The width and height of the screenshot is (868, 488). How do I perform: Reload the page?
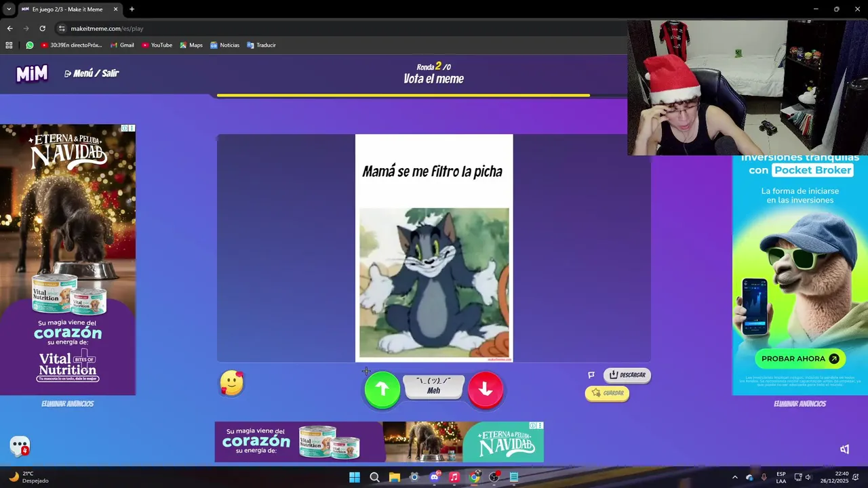tap(42, 28)
